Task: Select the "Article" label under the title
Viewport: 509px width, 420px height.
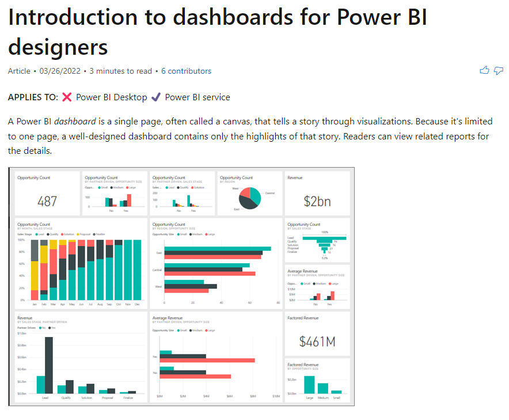Action: click(x=19, y=71)
